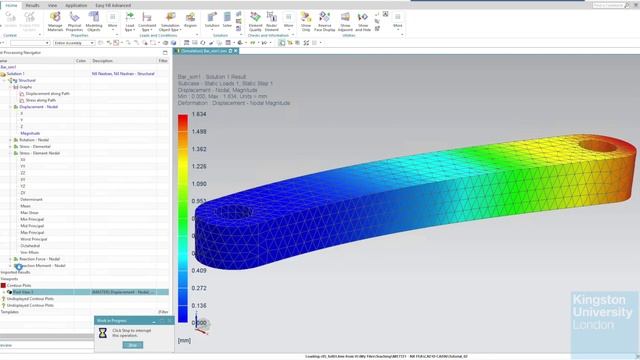Click the Stress along Path graph icon

click(x=22, y=100)
